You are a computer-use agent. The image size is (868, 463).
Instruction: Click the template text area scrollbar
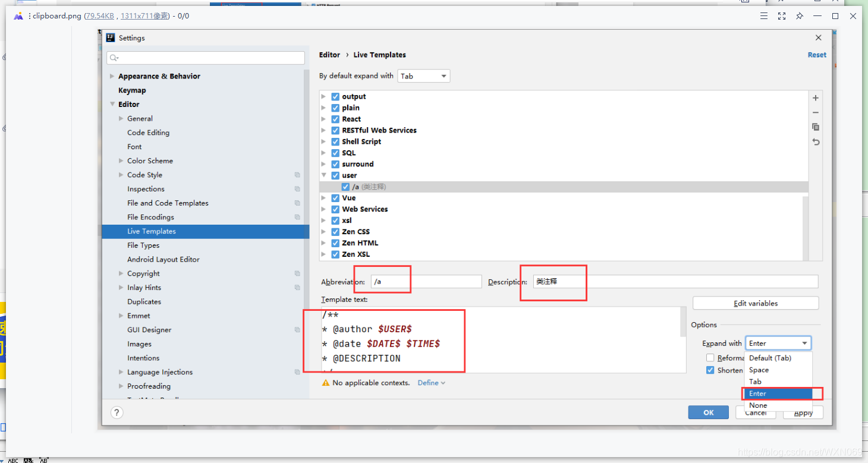pos(683,322)
